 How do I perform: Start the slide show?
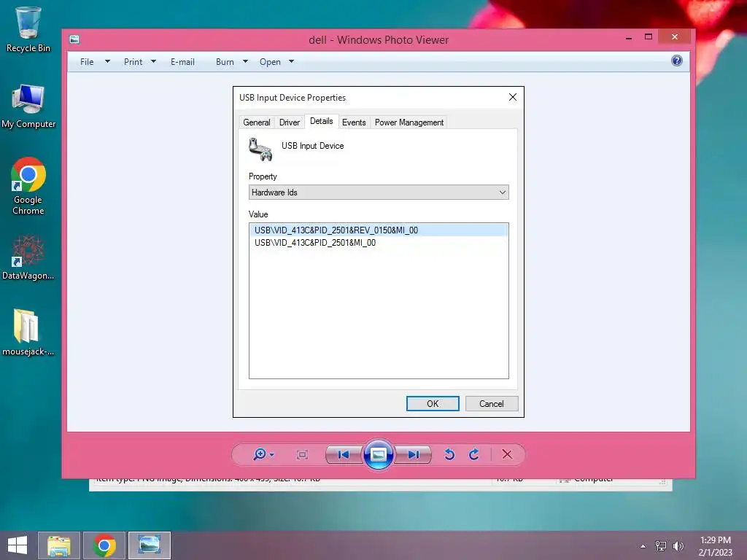click(x=379, y=455)
